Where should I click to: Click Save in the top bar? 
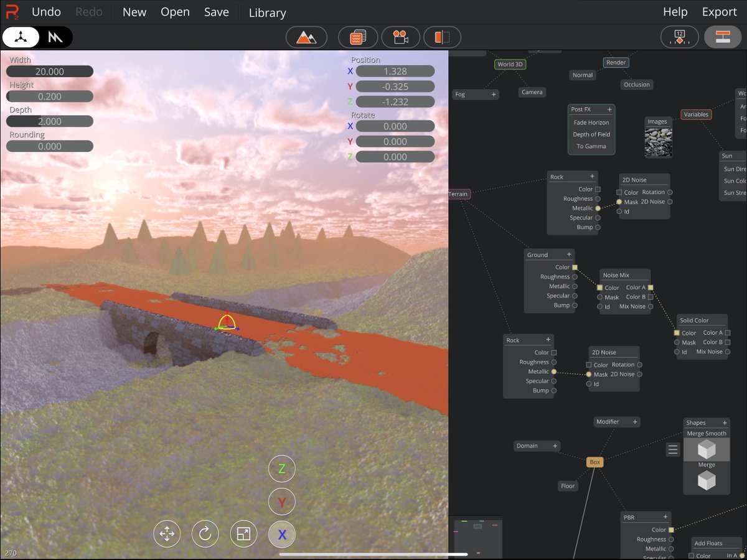click(216, 12)
